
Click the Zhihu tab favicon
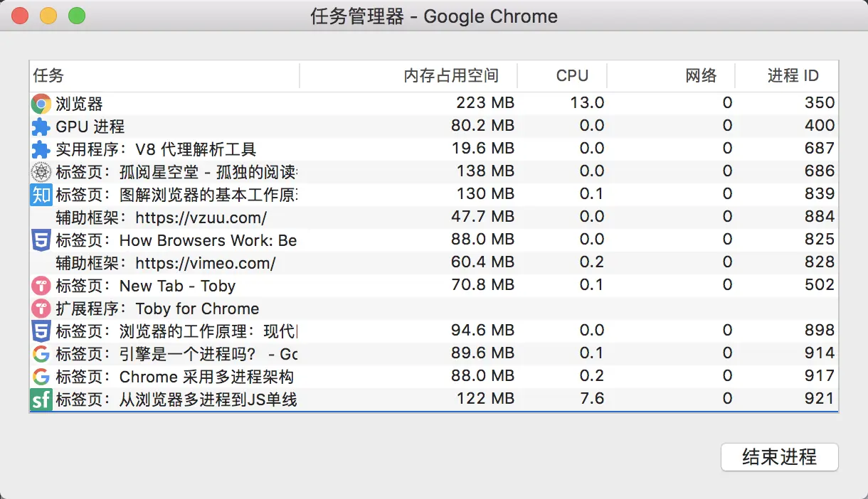(x=41, y=195)
